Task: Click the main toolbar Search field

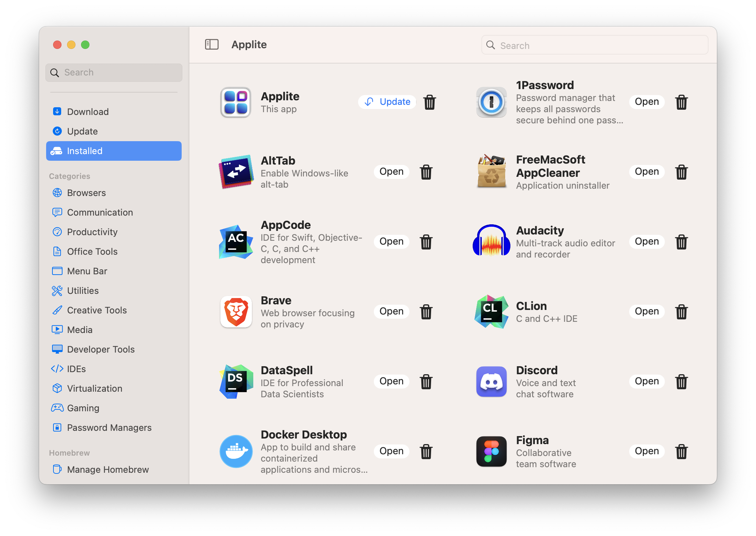Action: [595, 45]
